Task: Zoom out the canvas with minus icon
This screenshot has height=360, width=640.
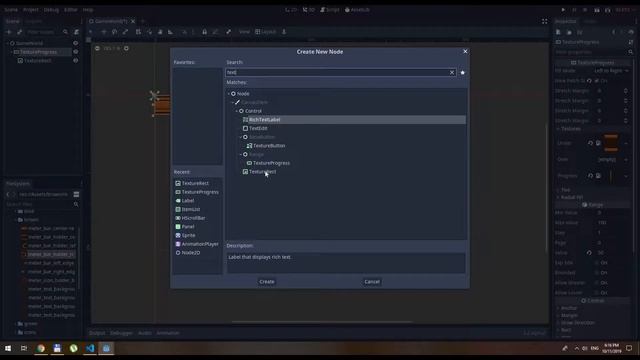Action: (97, 48)
